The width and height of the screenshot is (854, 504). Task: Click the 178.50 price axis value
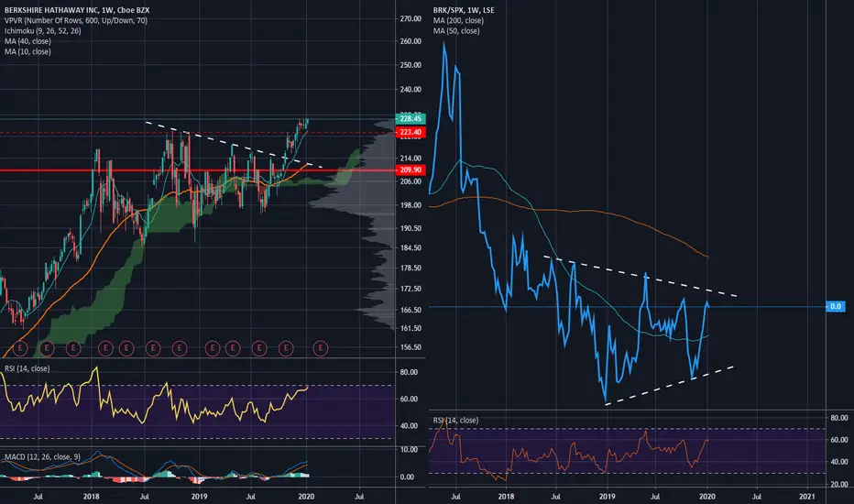411,268
